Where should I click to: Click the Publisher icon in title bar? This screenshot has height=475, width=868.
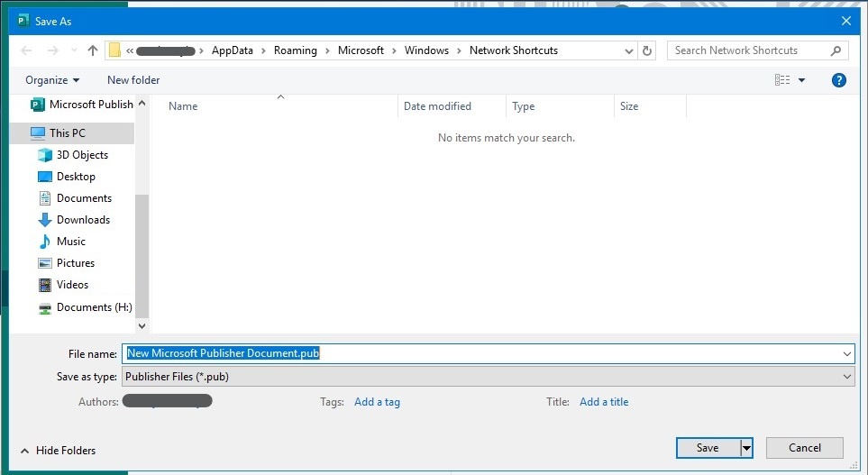click(23, 21)
